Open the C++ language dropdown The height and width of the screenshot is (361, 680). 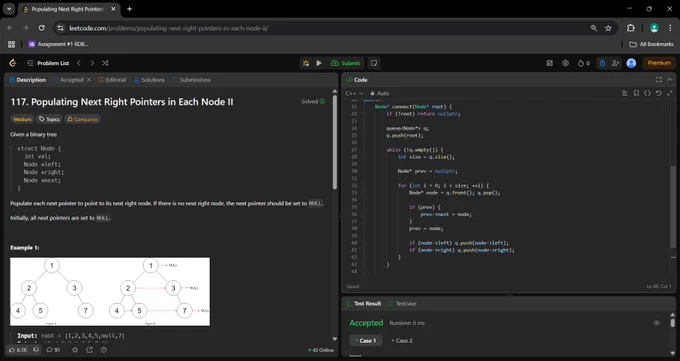coord(354,93)
